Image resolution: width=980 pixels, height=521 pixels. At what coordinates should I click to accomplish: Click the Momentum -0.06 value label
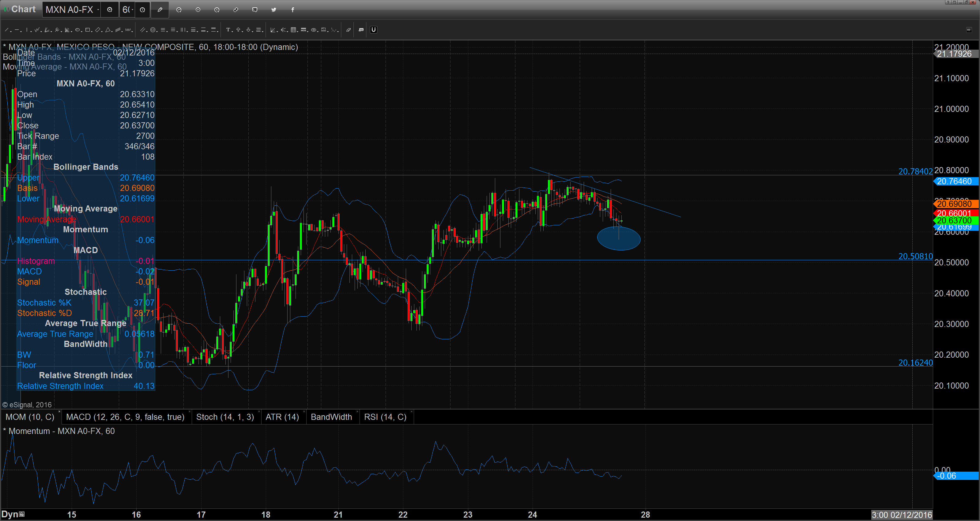956,476
